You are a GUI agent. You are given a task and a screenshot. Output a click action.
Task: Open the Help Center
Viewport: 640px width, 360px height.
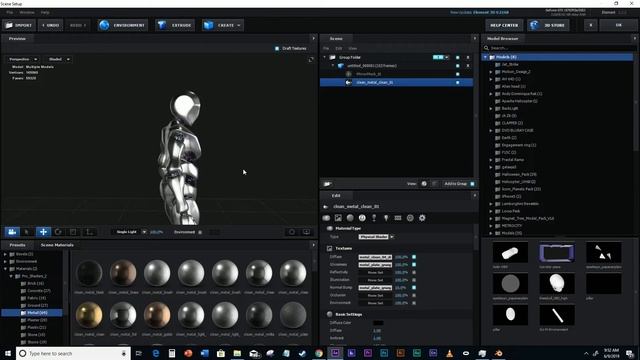tap(504, 25)
